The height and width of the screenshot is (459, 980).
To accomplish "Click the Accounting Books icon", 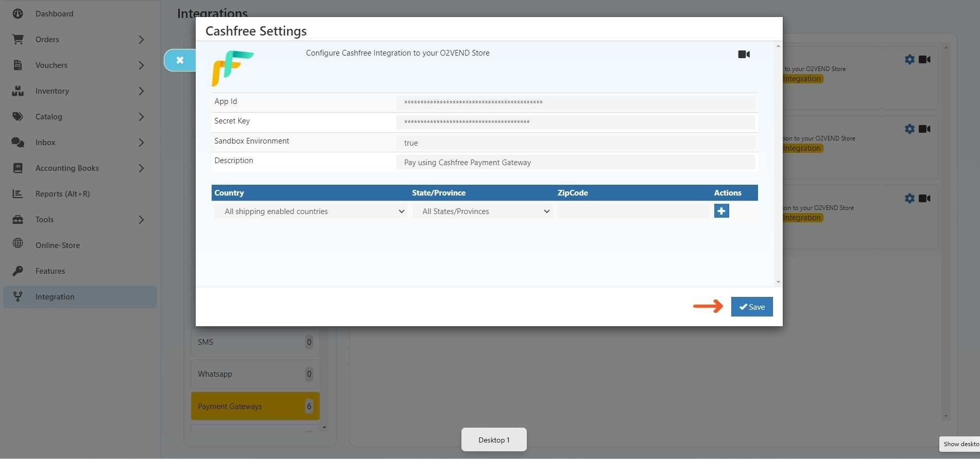I will [x=18, y=168].
